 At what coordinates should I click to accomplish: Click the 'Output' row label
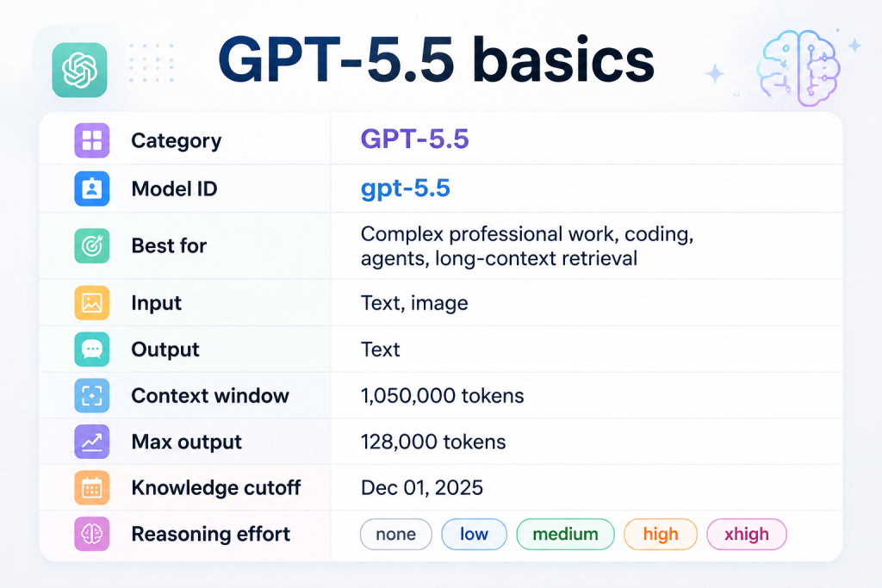pyautogui.click(x=165, y=350)
